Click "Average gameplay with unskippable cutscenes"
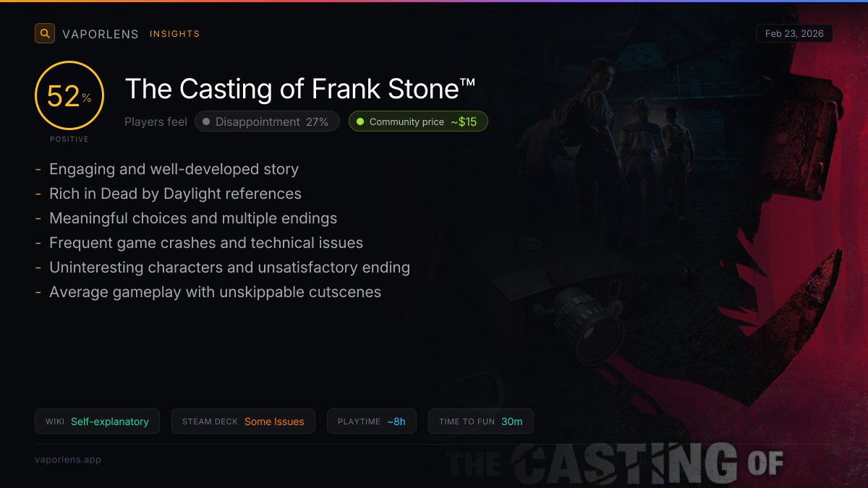 (215, 292)
